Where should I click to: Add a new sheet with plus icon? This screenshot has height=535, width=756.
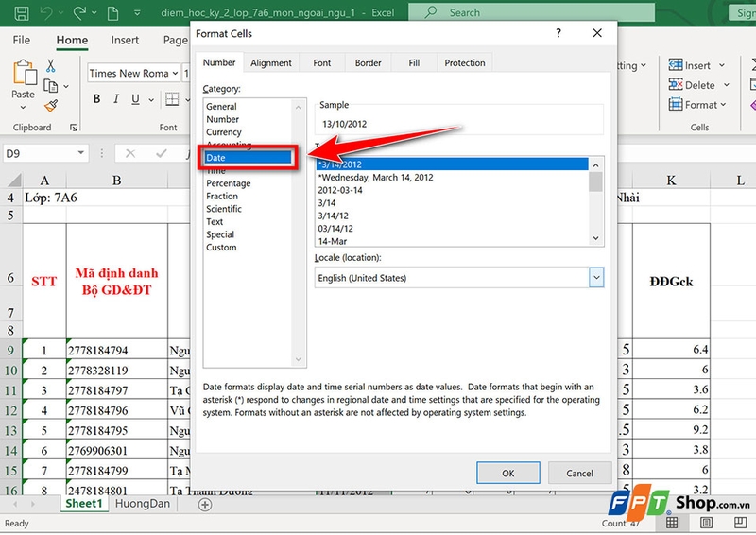(205, 505)
